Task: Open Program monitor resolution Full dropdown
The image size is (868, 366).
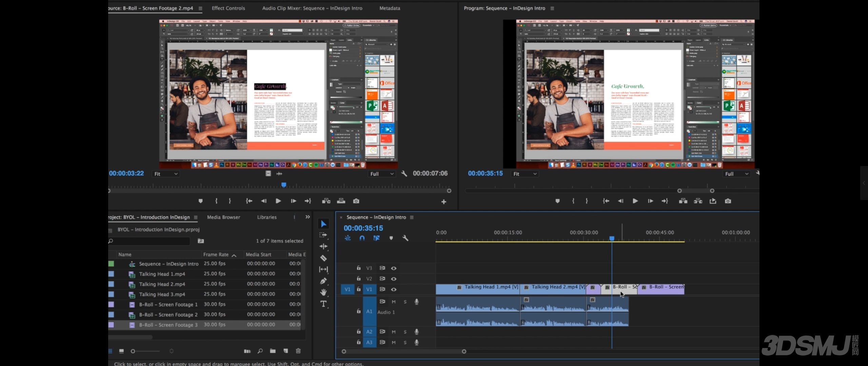Action: pos(736,174)
